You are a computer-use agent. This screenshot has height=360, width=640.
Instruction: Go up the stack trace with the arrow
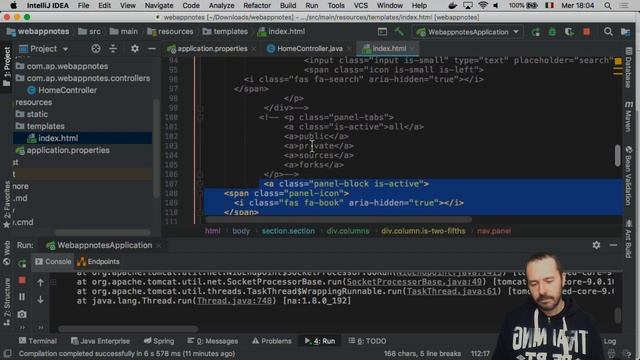(x=40, y=282)
